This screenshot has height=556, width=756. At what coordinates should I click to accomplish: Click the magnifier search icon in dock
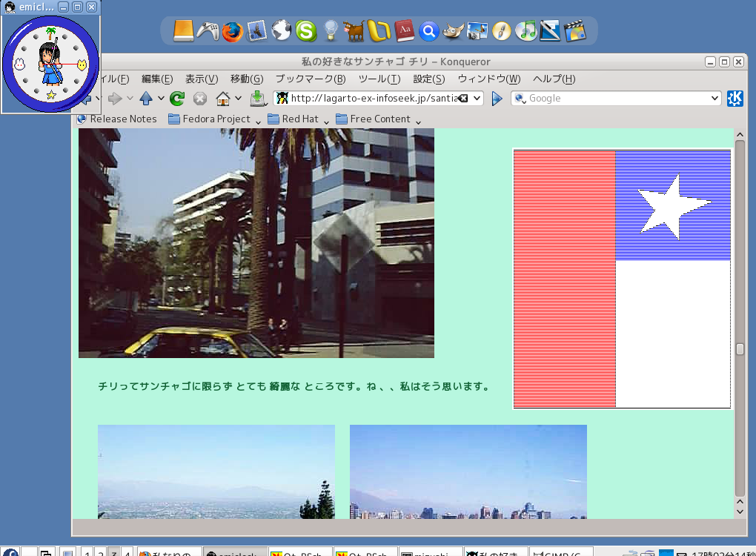[428, 30]
